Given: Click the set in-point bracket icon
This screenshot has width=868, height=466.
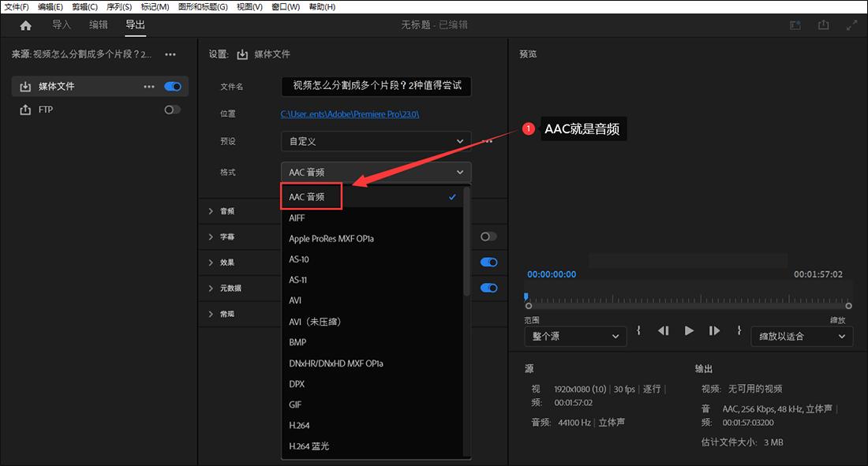Looking at the screenshot, I should (638, 330).
